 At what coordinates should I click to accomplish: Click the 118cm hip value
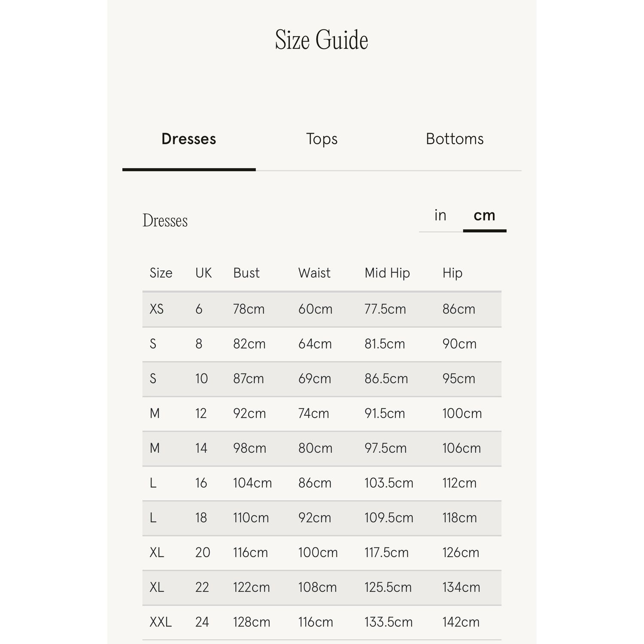[459, 518]
